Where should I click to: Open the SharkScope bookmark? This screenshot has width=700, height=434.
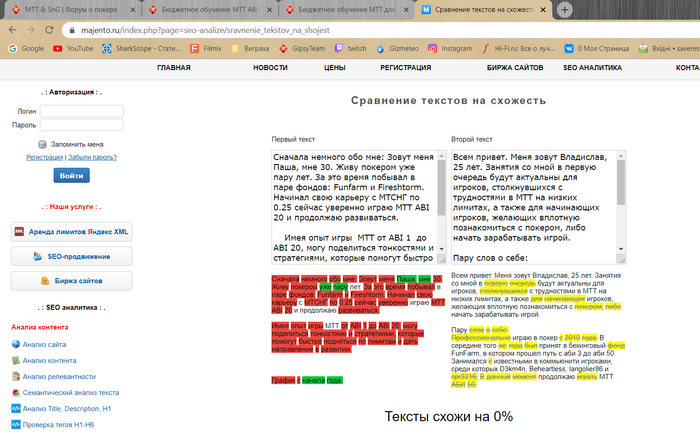tap(142, 48)
